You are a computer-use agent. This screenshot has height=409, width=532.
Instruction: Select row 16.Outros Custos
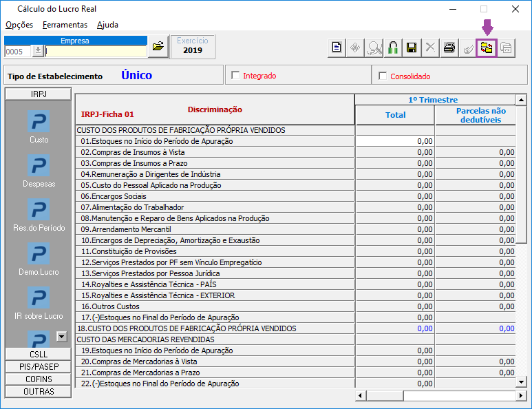[215, 306]
